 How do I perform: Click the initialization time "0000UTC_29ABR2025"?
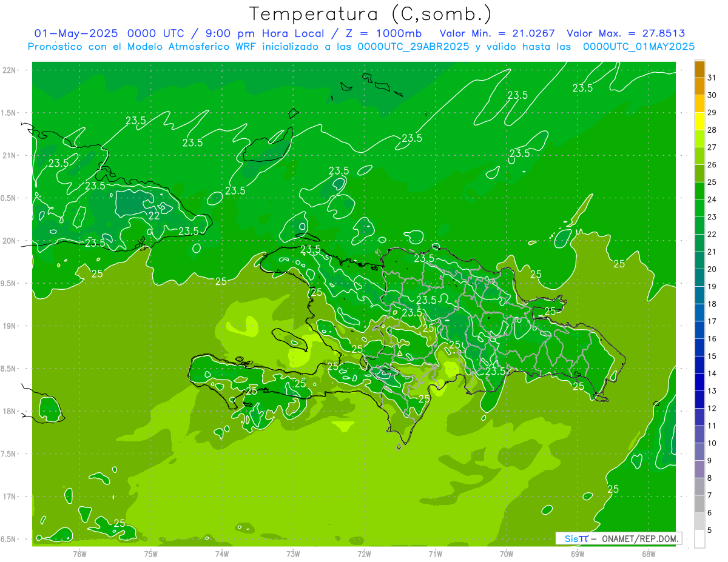point(413,47)
